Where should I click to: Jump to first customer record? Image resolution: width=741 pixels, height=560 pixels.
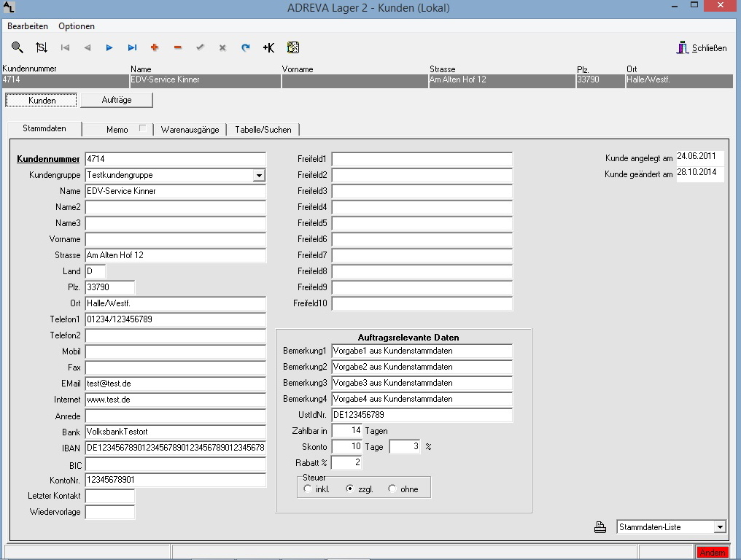[65, 47]
